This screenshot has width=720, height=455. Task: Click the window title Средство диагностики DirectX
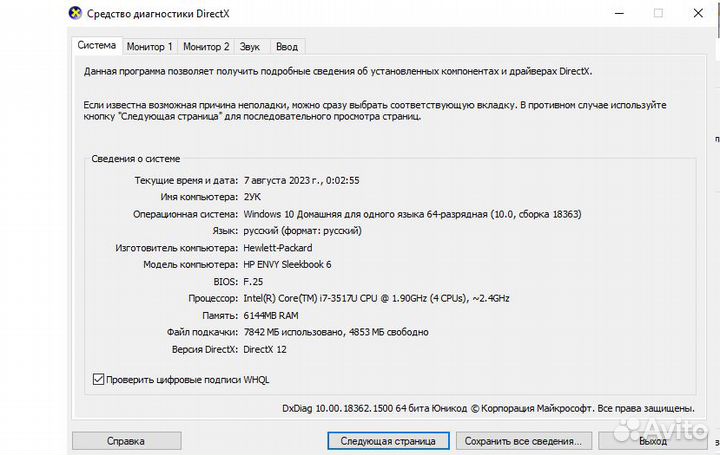tap(158, 14)
